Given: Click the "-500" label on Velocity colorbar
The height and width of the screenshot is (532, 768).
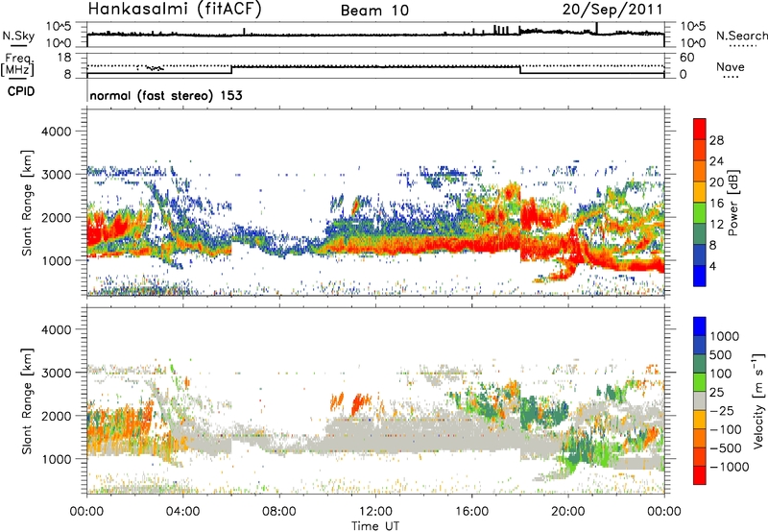Looking at the screenshot, I should pyautogui.click(x=726, y=448).
